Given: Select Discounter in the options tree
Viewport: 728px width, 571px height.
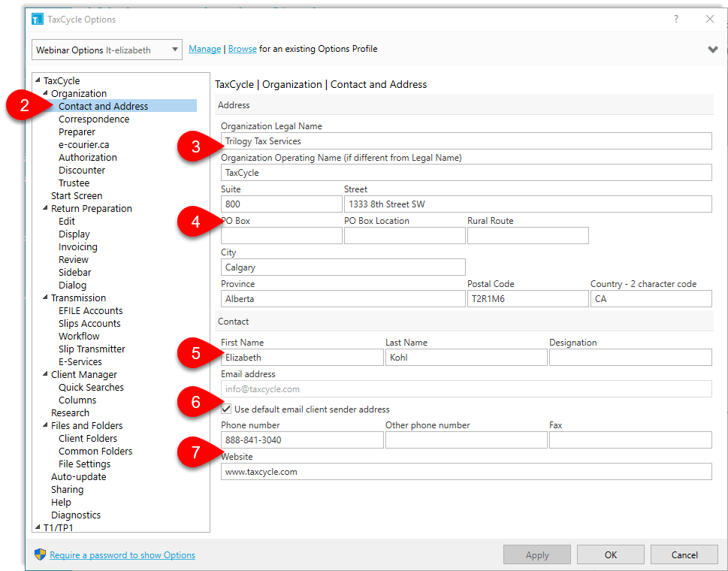Looking at the screenshot, I should (x=82, y=170).
